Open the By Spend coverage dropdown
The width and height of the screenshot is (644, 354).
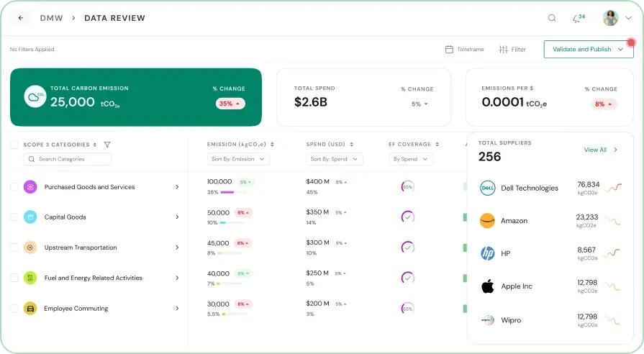(x=411, y=159)
